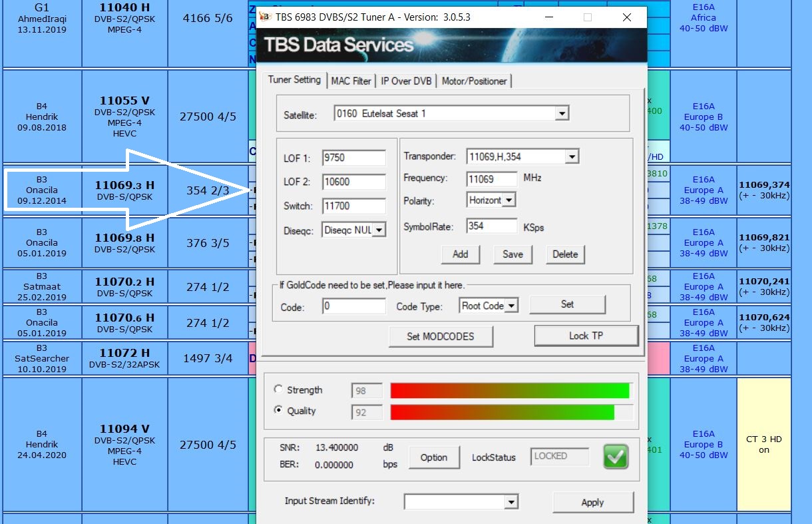The image size is (812, 524).
Task: Close the TBS tuner window
Action: click(627, 17)
